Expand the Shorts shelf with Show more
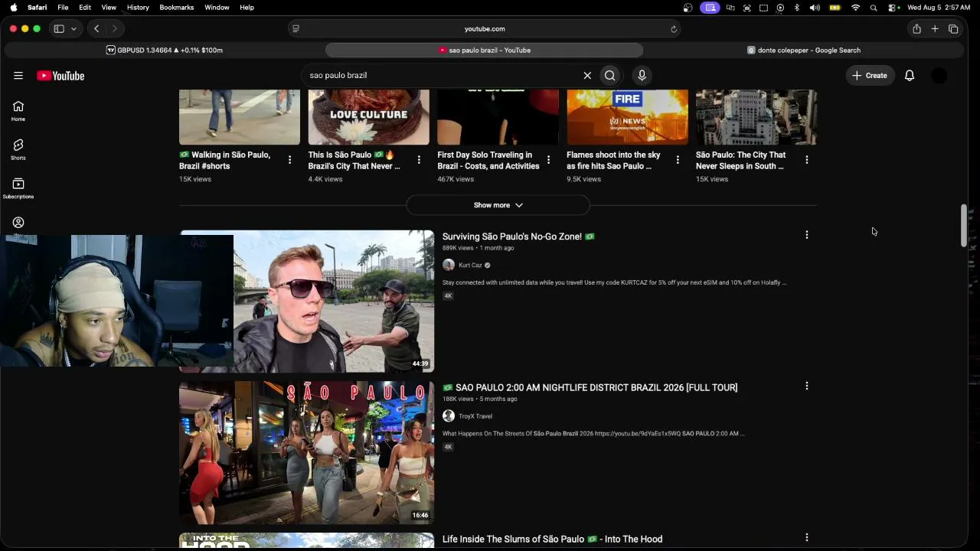The height and width of the screenshot is (551, 980). (498, 205)
